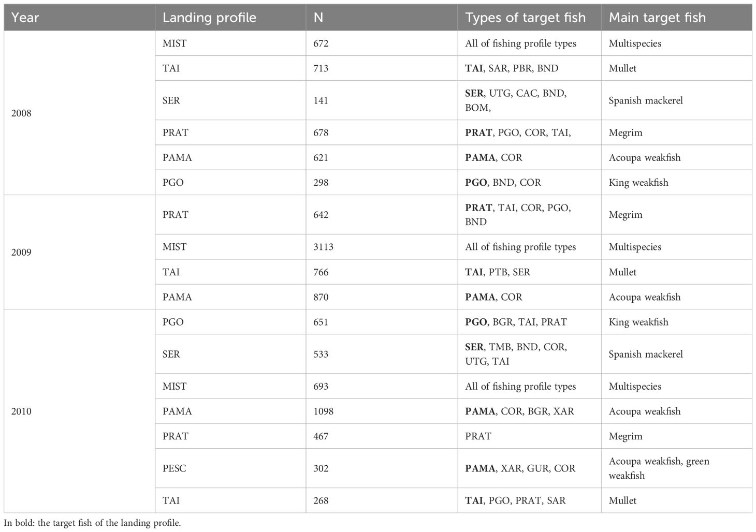Screen dimensions: 756x532
Task: Click the 'SER, UTG, CAC, BND, BOM' cell
Action: point(516,100)
